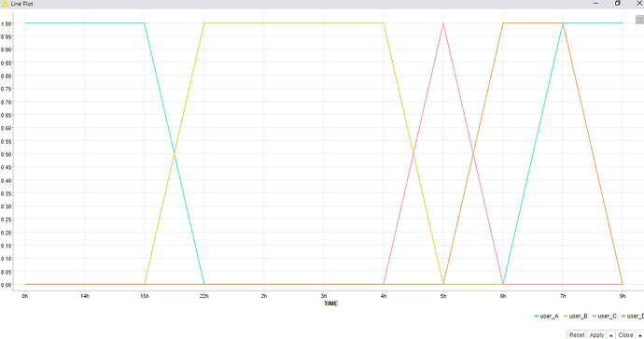Image resolution: width=644 pixels, height=339 pixels.
Task: Click the 4h tick on the x-axis
Action: [384, 296]
